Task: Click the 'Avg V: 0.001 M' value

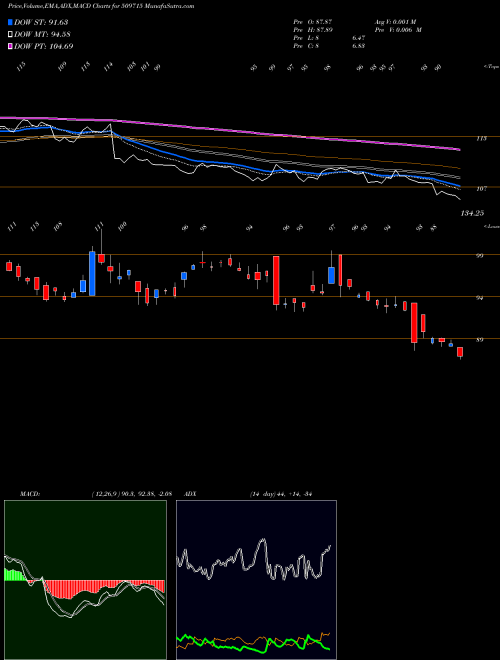Action: (395, 22)
